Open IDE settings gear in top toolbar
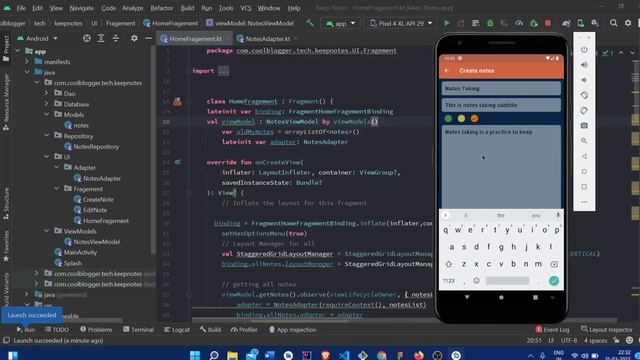This screenshot has width=640, height=360. tap(628, 23)
